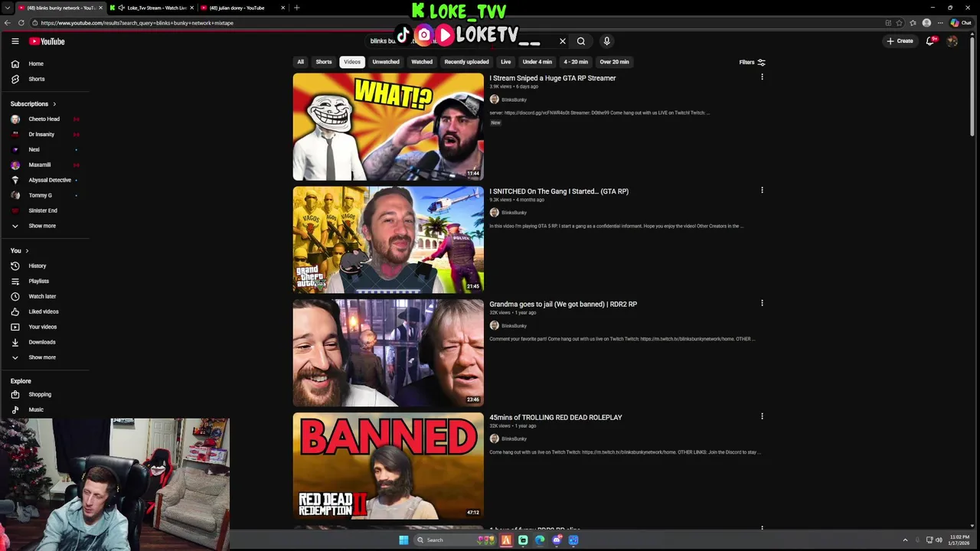Click the magnifier search button

581,41
